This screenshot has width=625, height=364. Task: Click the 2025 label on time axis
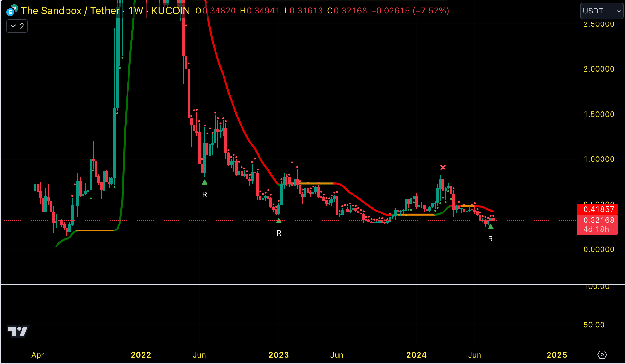557,355
